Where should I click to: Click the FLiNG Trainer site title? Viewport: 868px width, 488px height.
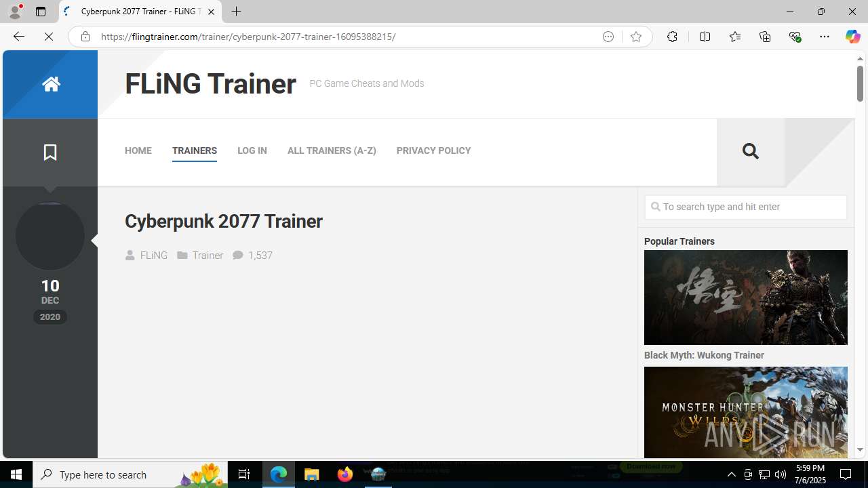tap(210, 84)
